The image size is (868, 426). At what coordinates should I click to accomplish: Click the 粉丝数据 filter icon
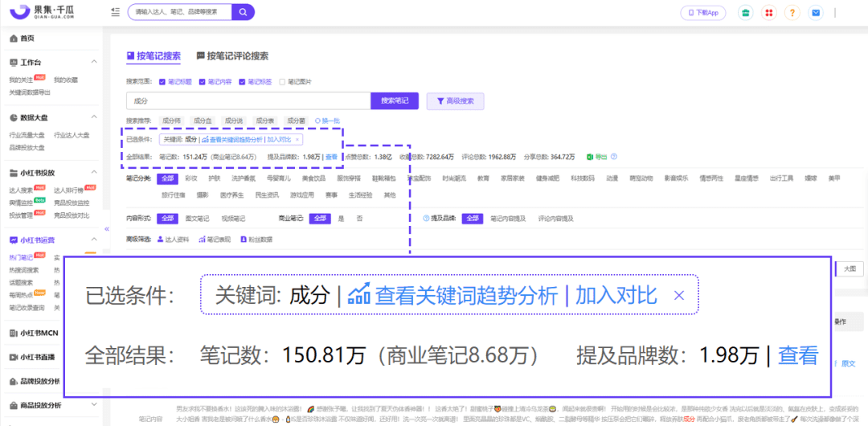[x=244, y=240]
